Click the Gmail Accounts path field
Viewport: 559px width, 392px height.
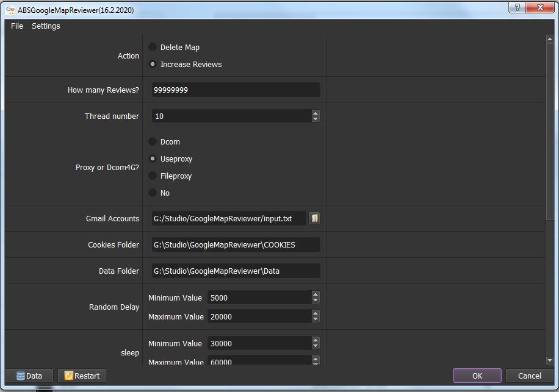click(229, 218)
